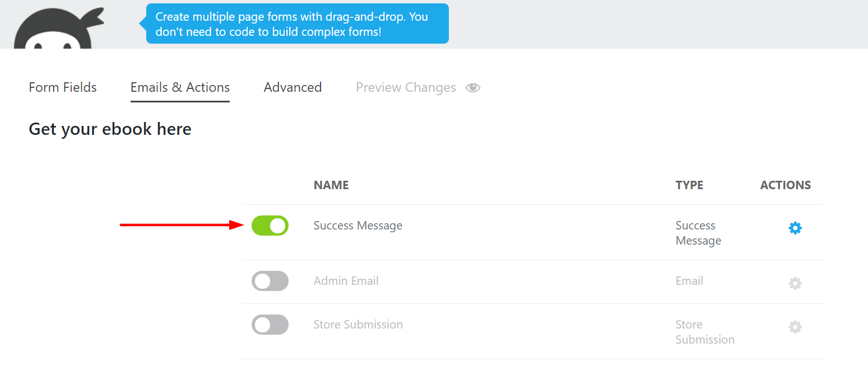
Task: Open Store Submission settings gear icon
Action: point(795,327)
